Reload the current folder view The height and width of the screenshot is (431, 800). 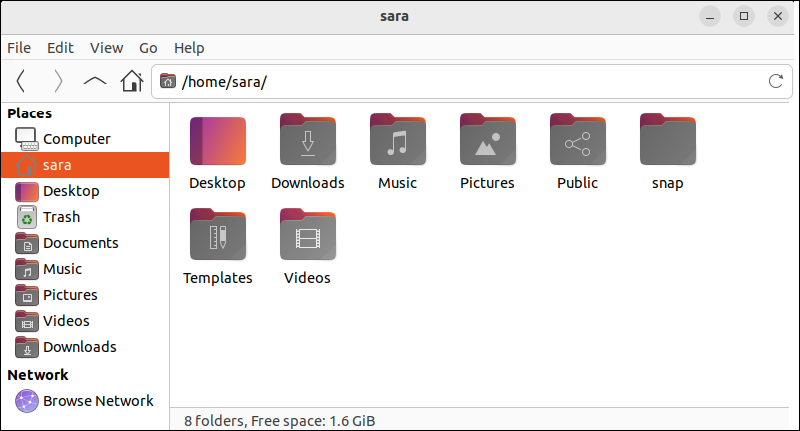(x=776, y=81)
